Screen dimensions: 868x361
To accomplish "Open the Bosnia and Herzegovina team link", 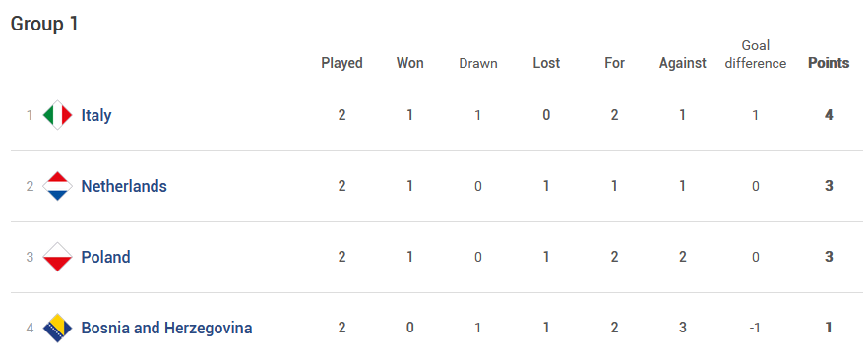I will coord(166,328).
